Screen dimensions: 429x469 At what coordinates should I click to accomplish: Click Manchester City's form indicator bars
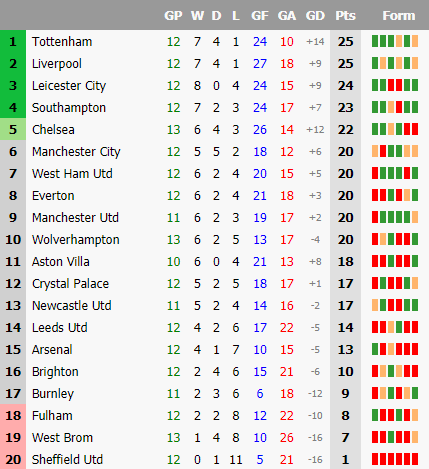395,151
